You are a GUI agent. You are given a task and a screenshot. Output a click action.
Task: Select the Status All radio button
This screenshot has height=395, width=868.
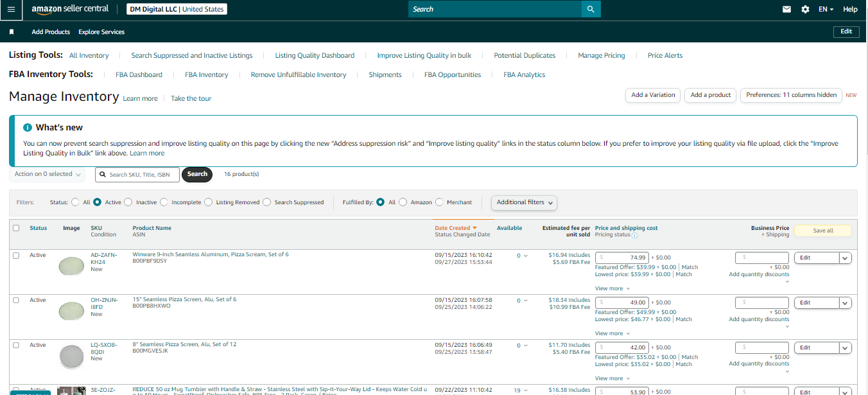click(76, 202)
